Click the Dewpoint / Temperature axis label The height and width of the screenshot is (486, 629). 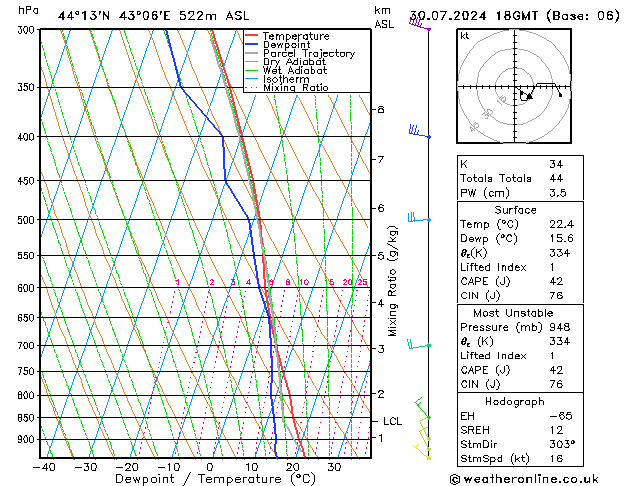[x=209, y=479]
